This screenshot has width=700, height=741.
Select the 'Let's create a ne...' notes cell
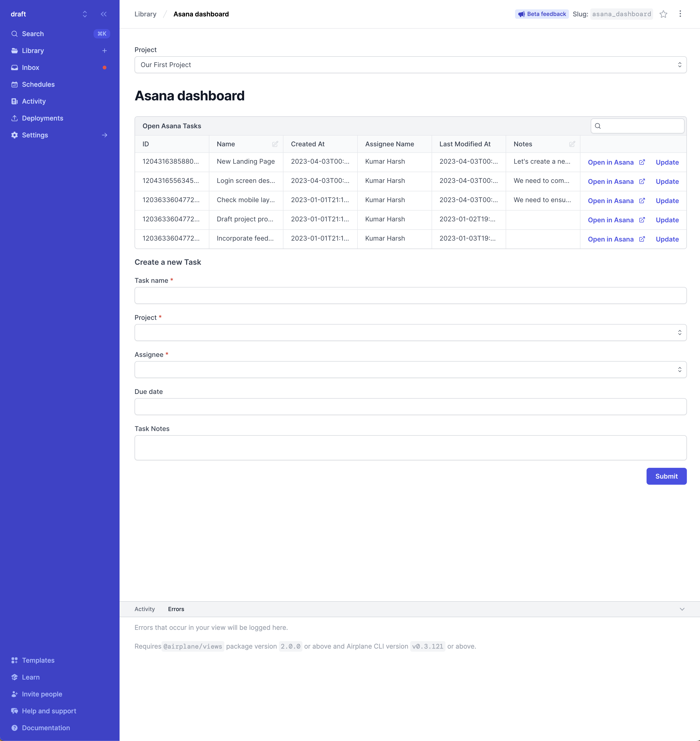(x=542, y=162)
